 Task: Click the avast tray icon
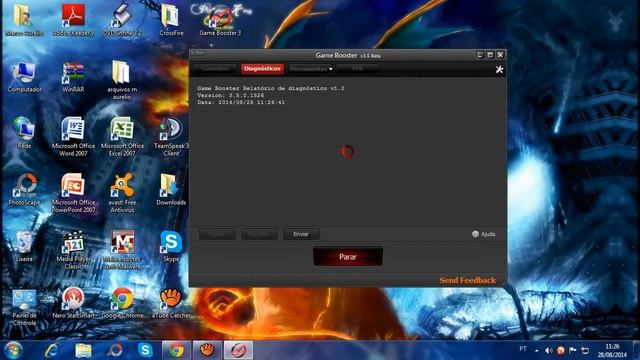(560, 350)
